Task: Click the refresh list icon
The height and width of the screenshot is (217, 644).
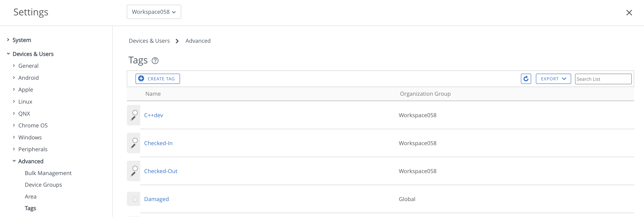Action: (x=526, y=79)
